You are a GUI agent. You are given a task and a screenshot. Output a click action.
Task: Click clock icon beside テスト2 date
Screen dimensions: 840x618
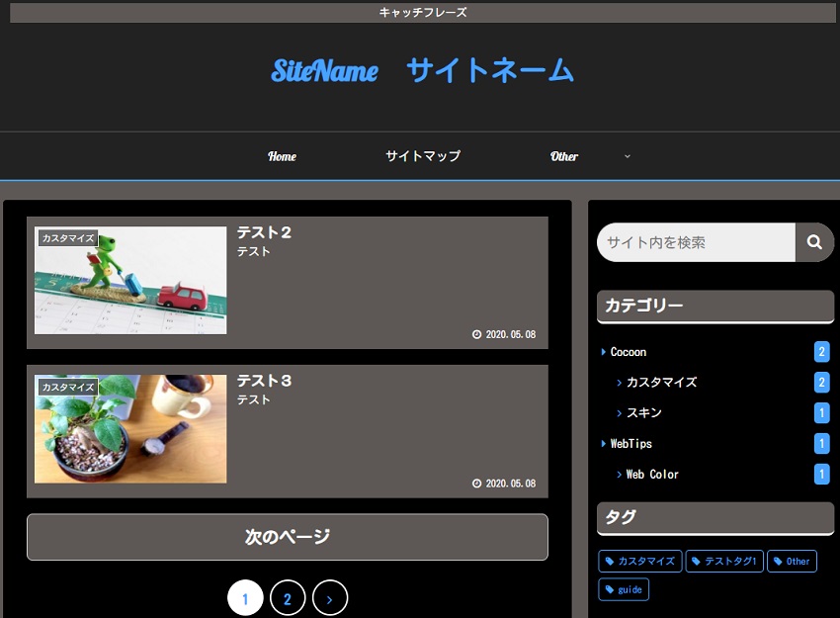(x=476, y=334)
